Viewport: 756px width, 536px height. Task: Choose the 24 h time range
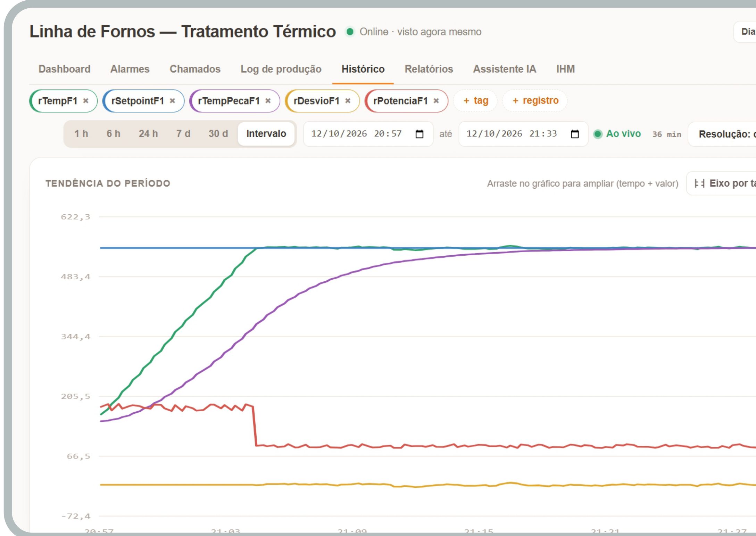pyautogui.click(x=148, y=134)
